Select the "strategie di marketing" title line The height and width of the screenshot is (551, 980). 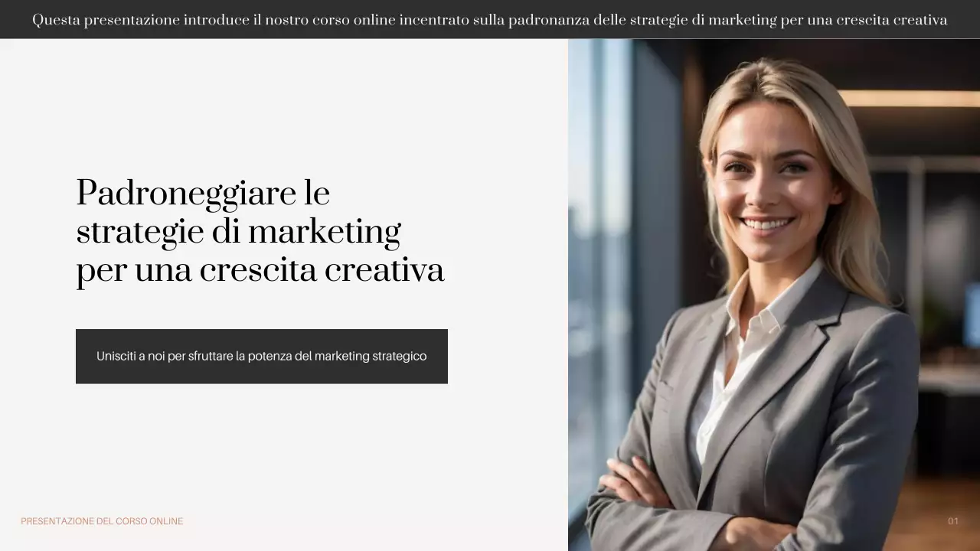238,231
